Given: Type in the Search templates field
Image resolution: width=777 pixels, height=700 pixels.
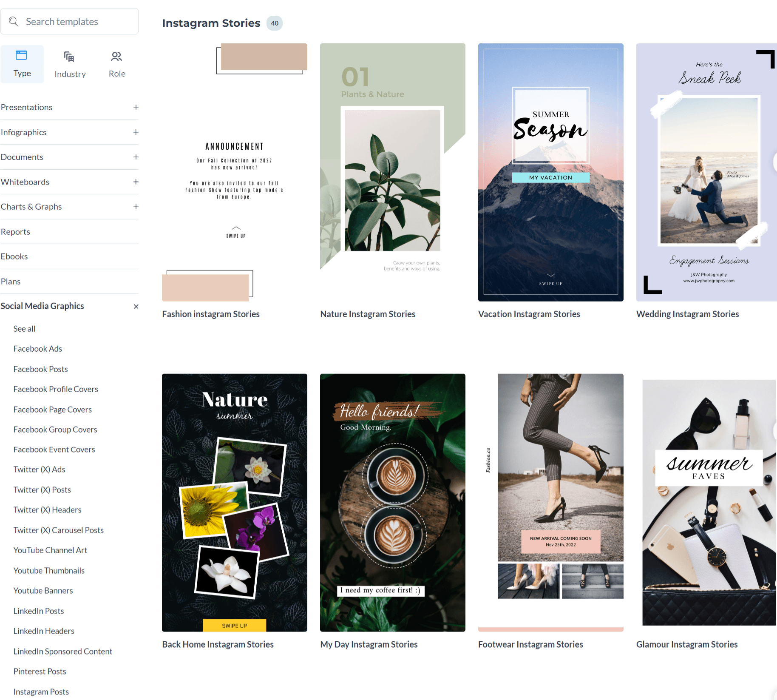Looking at the screenshot, I should coord(77,22).
